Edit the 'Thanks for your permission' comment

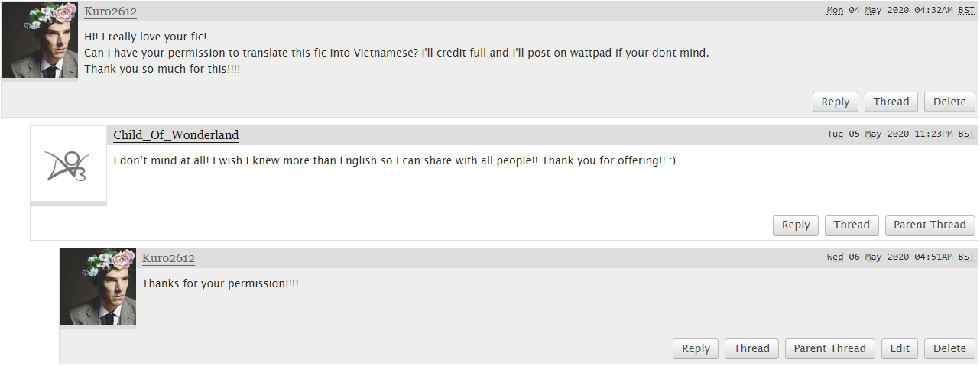point(900,348)
